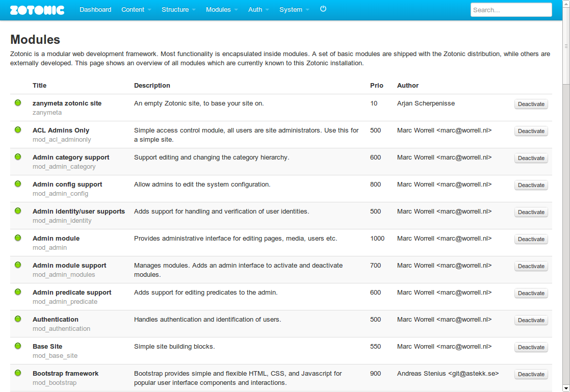The image size is (570, 392).
Task: Deactivate Admin module support module
Action: pyautogui.click(x=531, y=266)
